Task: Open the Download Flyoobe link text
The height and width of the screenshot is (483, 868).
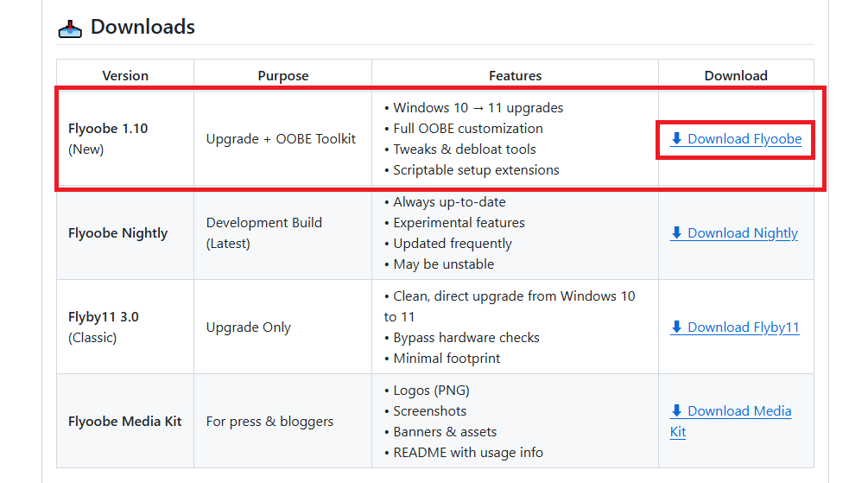Action: [x=744, y=139]
